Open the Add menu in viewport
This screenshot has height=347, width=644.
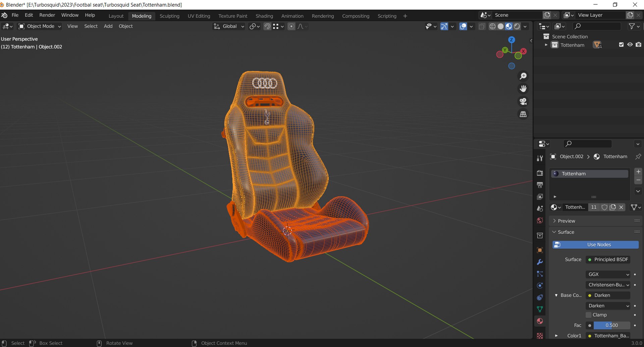click(108, 26)
